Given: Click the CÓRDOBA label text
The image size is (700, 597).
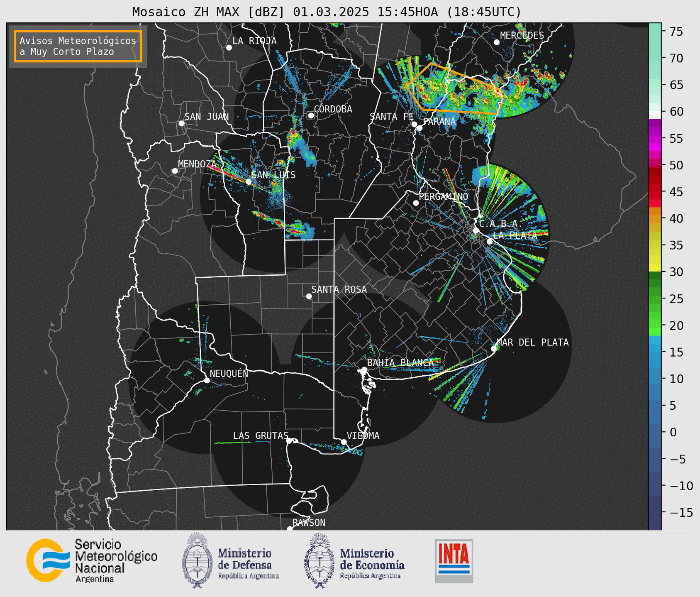Looking at the screenshot, I should 333,109.
